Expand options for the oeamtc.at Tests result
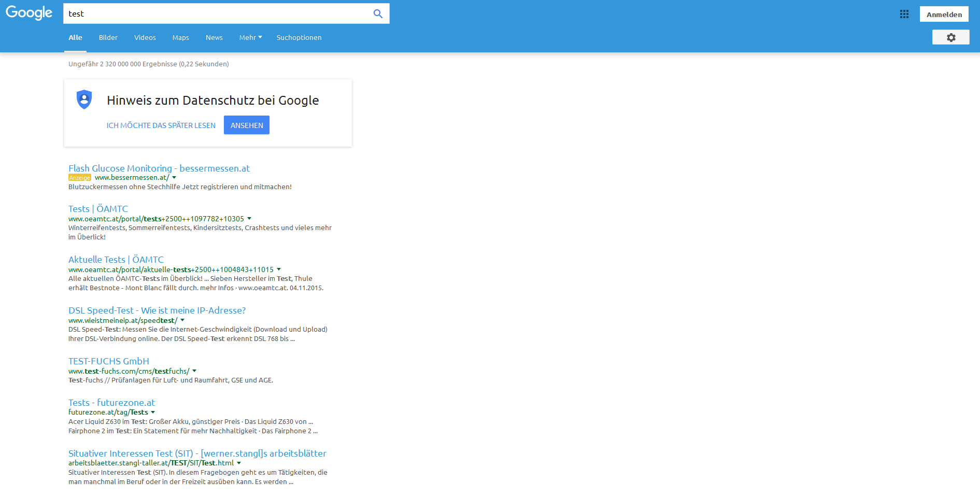Screen dimensions: 980x497 click(250, 218)
